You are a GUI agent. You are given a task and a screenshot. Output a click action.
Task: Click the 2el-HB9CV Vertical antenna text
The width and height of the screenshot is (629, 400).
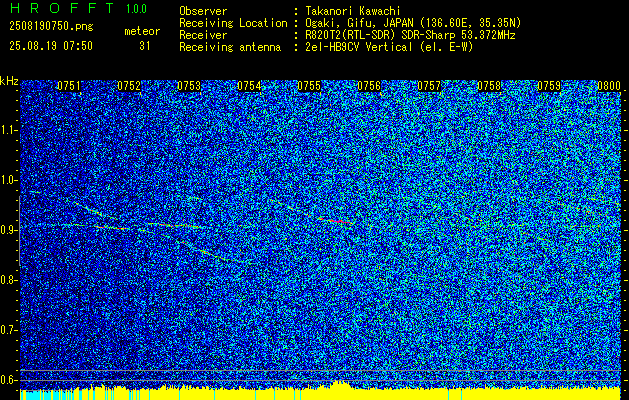tap(389, 47)
